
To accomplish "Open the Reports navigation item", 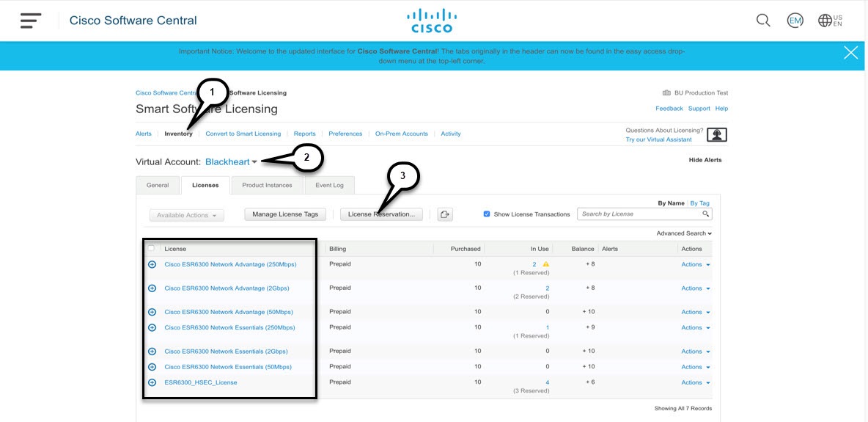I will 304,134.
